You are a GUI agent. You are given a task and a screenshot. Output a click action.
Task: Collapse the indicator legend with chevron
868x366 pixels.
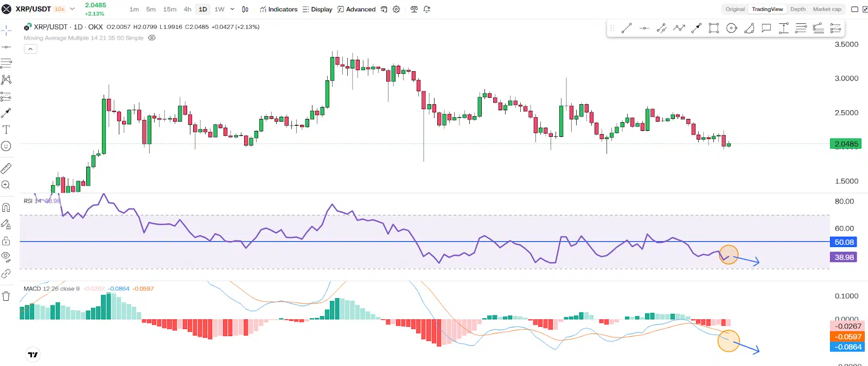point(30,49)
